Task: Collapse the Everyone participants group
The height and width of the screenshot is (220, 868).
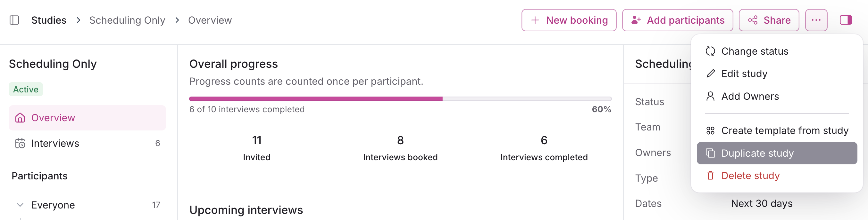Action: [20, 205]
